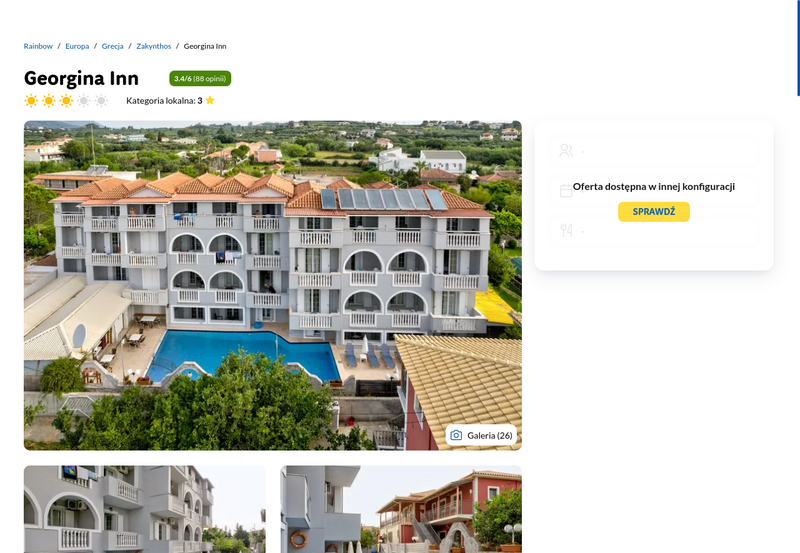Go to the Europa breadcrumb
This screenshot has height=553, width=800.
pos(77,46)
